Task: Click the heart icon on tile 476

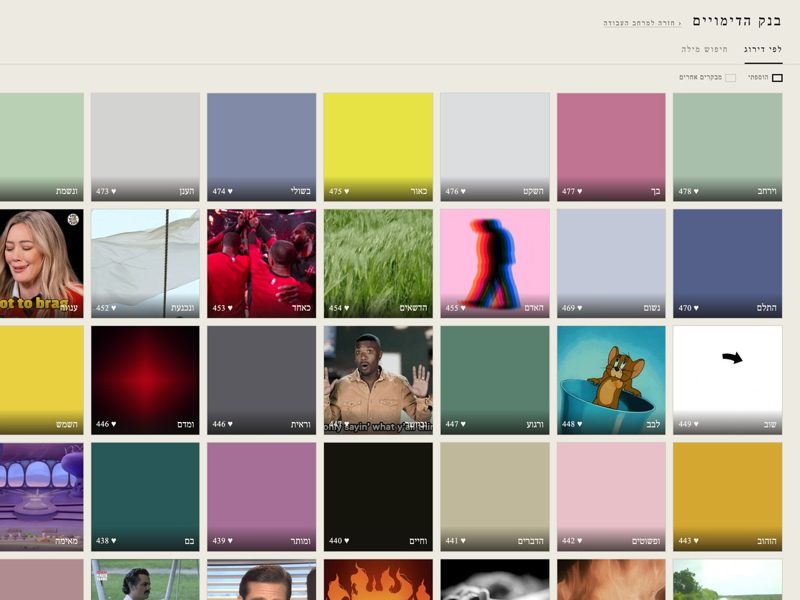Action: 463,191
